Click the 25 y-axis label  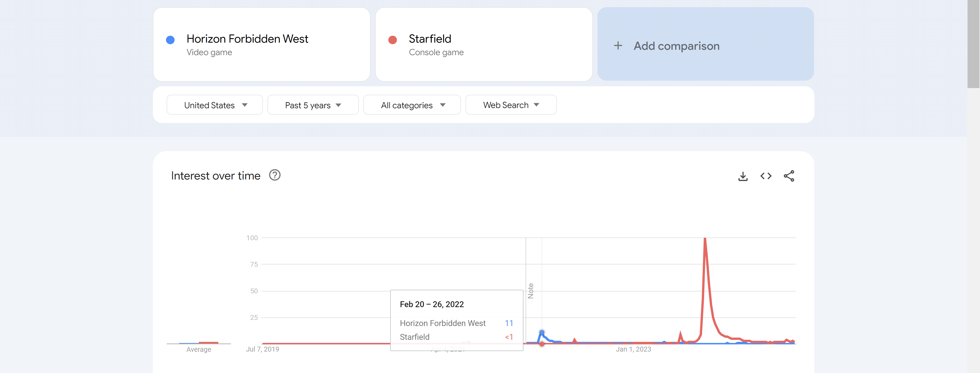254,317
